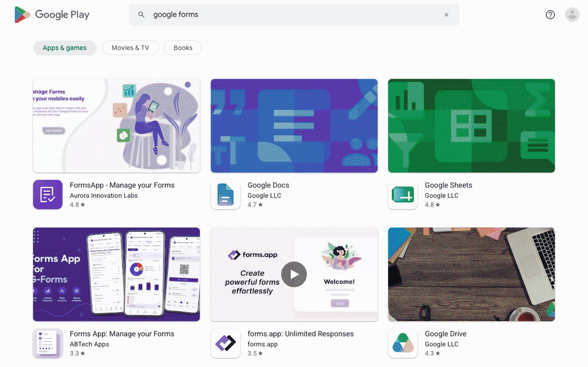Click into the google forms search box
This screenshot has width=588, height=367.
[293, 14]
